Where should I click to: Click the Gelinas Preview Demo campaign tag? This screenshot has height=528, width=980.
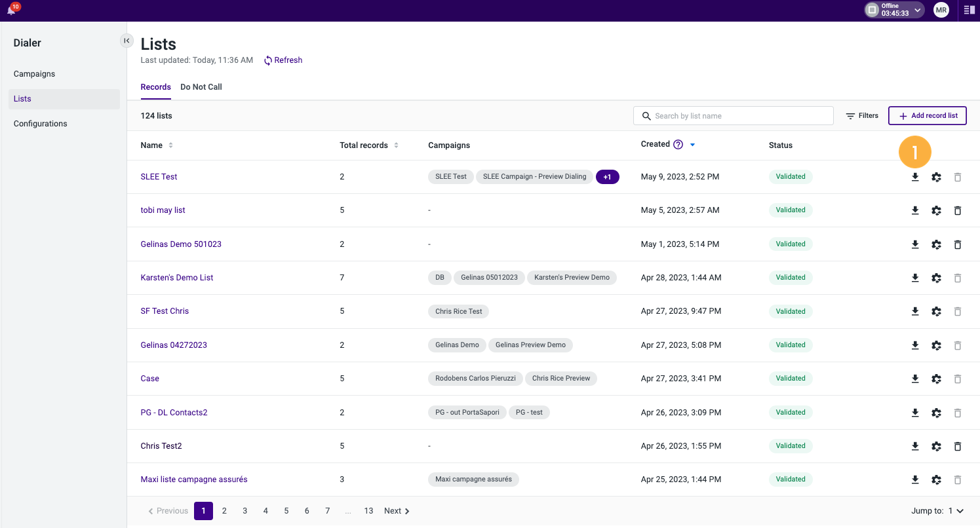click(530, 345)
